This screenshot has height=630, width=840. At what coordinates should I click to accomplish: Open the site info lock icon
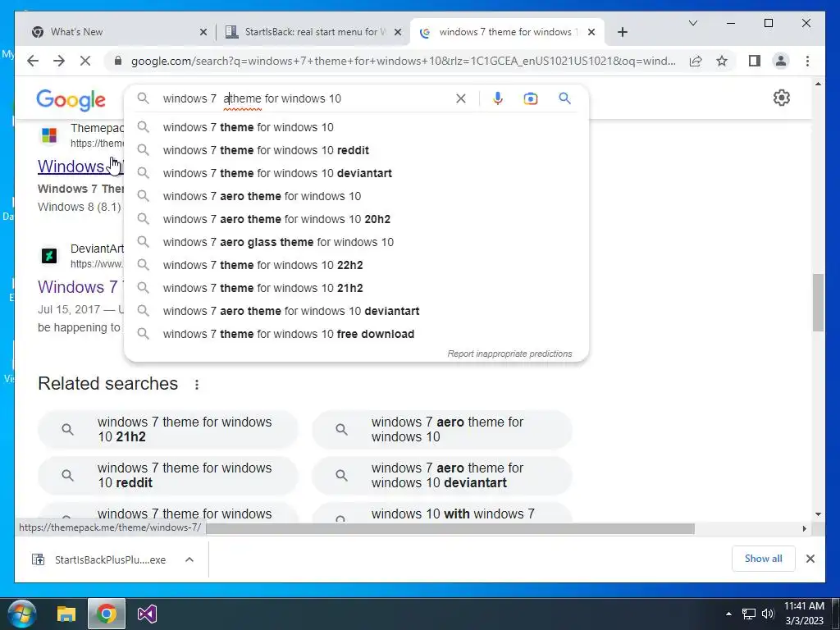pos(118,61)
